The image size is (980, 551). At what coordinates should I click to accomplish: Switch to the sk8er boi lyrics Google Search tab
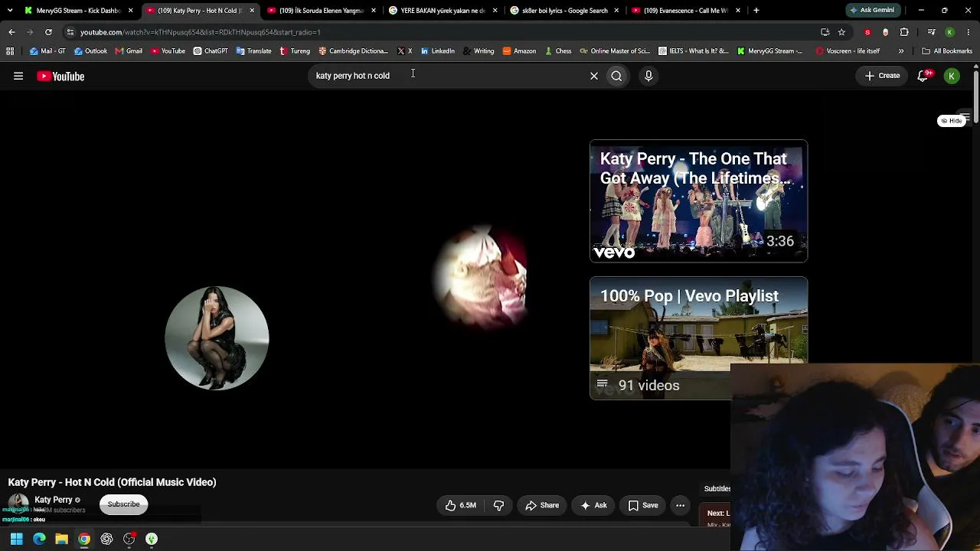[564, 11]
